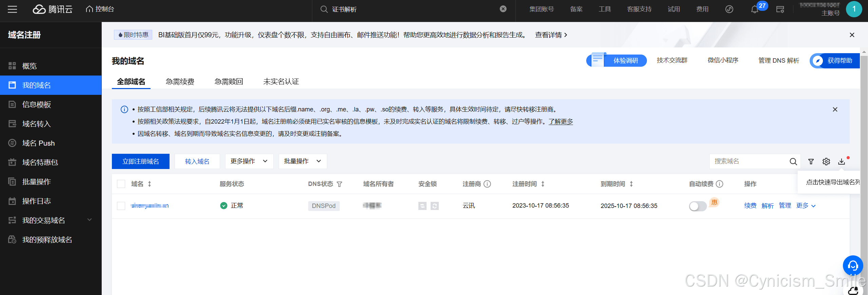Open the 客服支持 menu
Screen dimensions: 868x295
pos(639,9)
